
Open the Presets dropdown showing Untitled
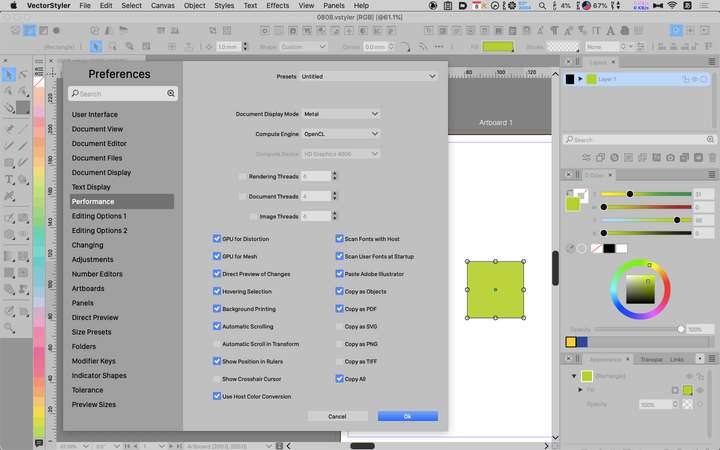(x=368, y=76)
